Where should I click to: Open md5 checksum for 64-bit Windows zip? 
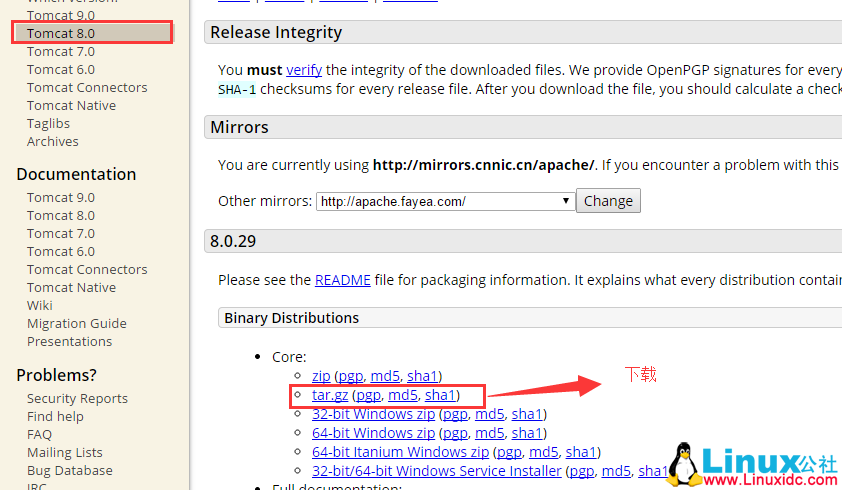tap(490, 433)
